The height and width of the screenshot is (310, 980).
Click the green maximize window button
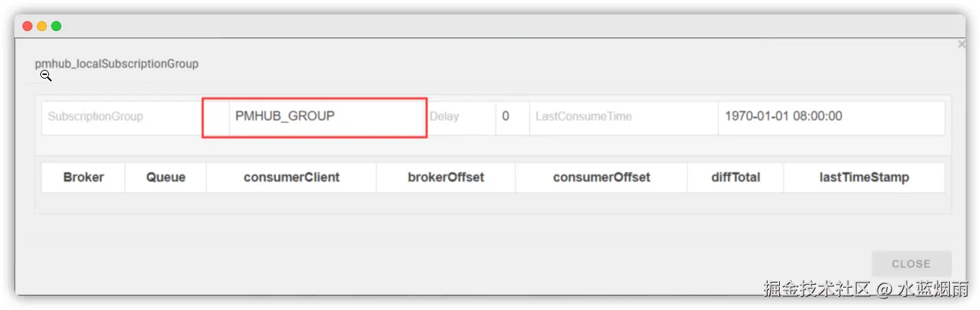[56, 26]
